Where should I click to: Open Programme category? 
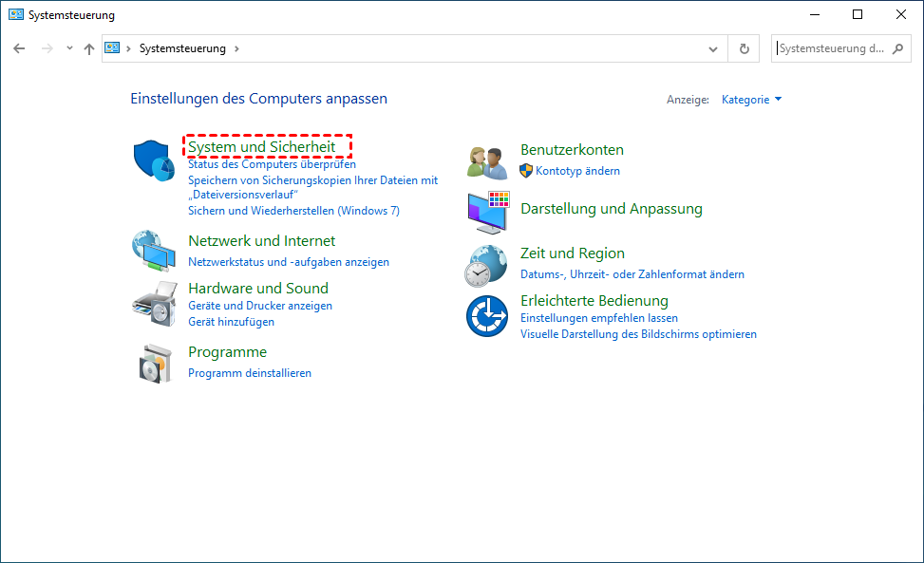point(228,352)
